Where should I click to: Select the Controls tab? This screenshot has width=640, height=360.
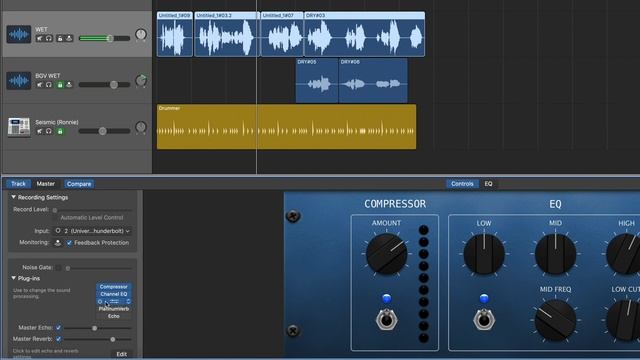[x=462, y=184]
